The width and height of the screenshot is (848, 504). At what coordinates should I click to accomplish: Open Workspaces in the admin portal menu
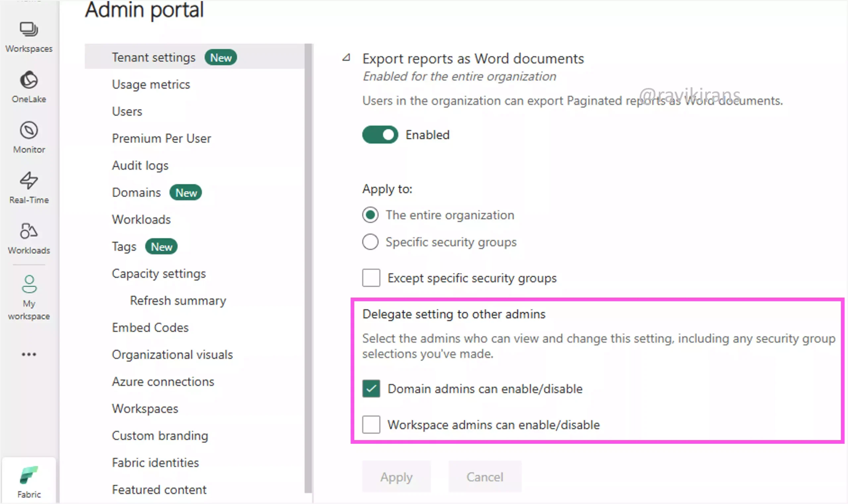coord(145,409)
